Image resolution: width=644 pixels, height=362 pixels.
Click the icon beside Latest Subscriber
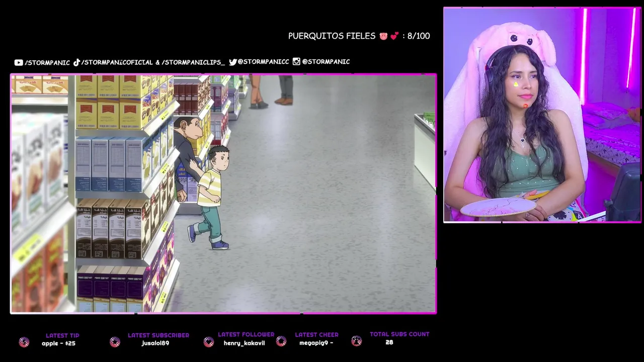(x=115, y=342)
